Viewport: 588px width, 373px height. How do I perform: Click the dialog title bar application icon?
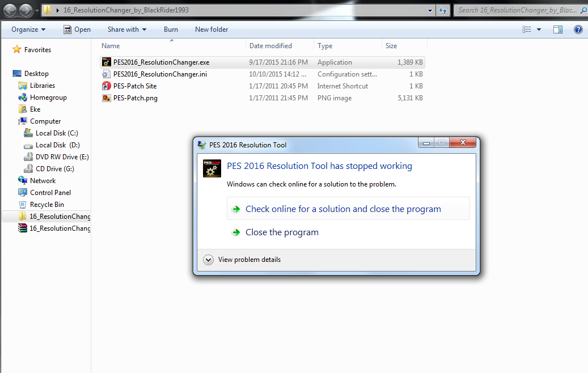202,145
